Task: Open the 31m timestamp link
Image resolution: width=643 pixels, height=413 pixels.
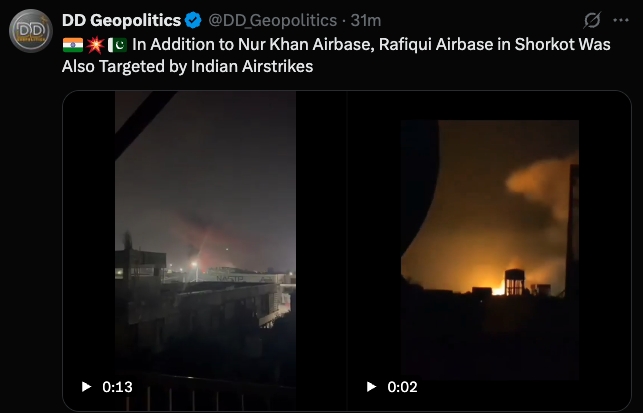Action: click(x=366, y=20)
